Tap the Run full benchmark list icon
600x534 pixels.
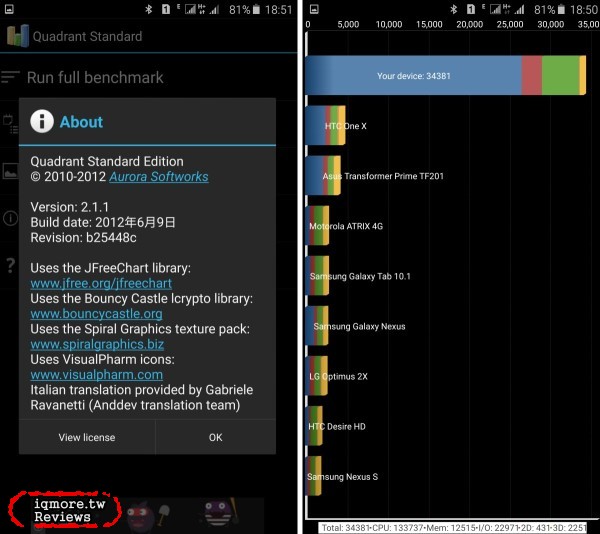10,77
